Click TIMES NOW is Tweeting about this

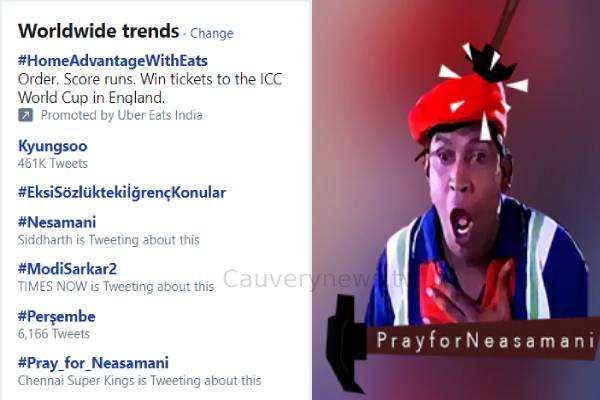116,286
